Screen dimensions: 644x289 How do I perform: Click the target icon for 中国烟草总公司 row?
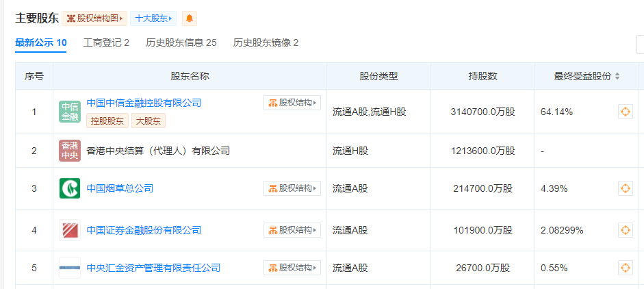[625, 188]
